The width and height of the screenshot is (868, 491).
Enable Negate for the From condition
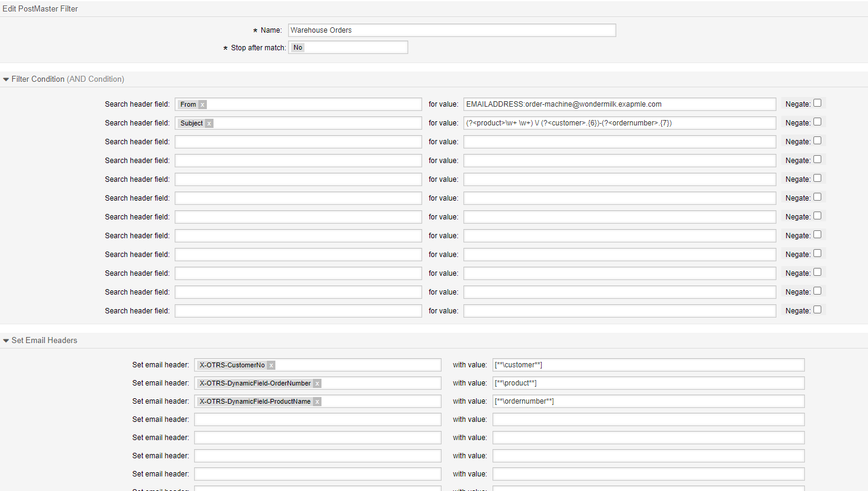(817, 103)
